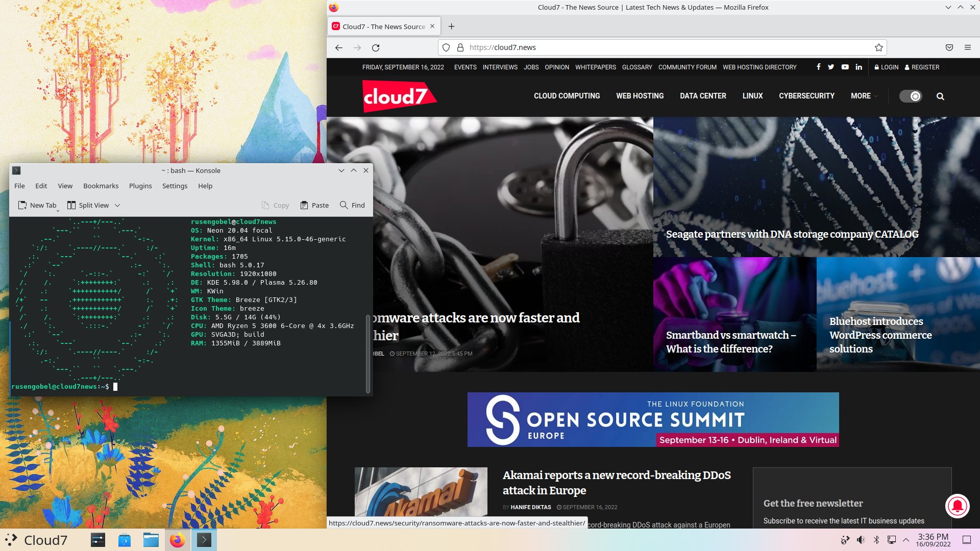Click New Tab in Konsole toolbar
The height and width of the screenshot is (551, 980).
pyautogui.click(x=37, y=205)
